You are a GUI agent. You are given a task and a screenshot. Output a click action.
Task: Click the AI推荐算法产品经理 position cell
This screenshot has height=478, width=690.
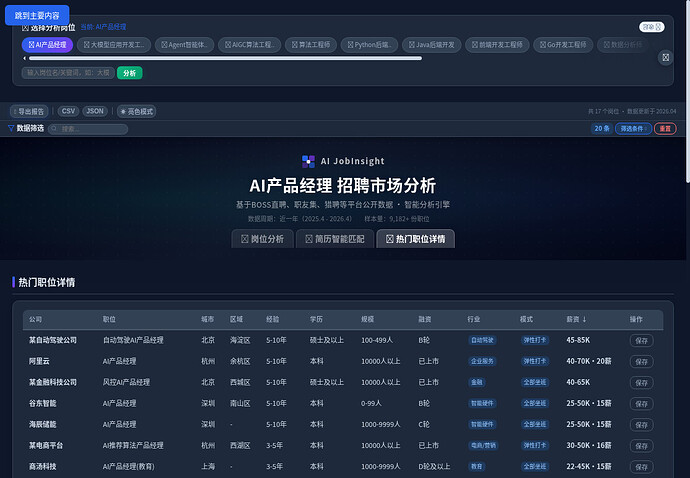133,446
